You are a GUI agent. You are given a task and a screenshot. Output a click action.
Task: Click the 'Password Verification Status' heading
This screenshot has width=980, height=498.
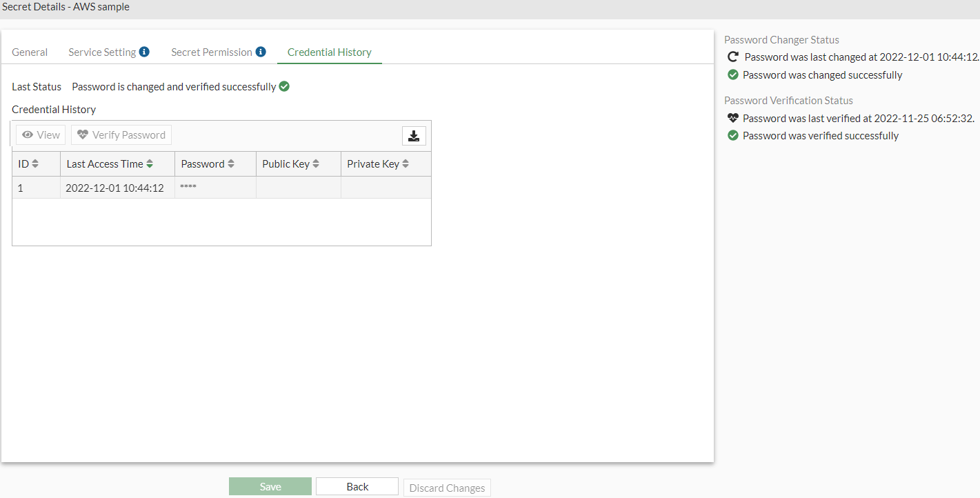(788, 101)
